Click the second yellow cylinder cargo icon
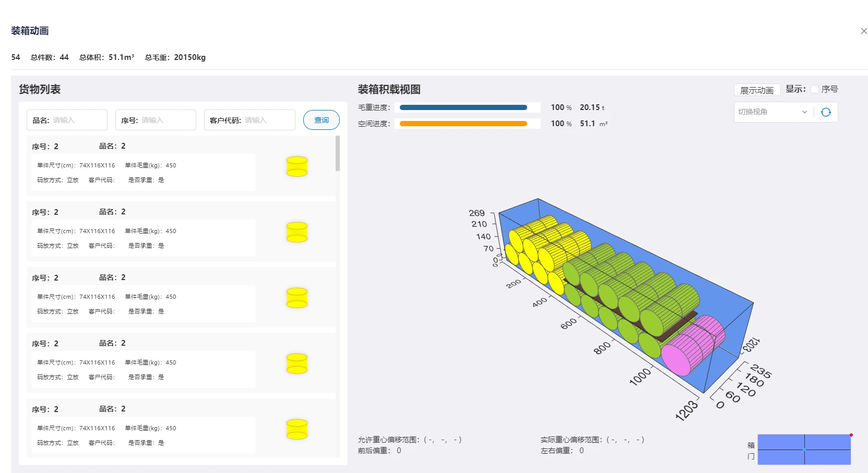868x473 pixels. pyautogui.click(x=297, y=232)
